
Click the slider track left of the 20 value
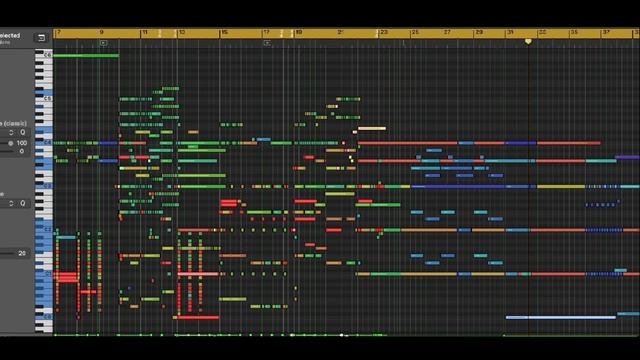(7, 253)
